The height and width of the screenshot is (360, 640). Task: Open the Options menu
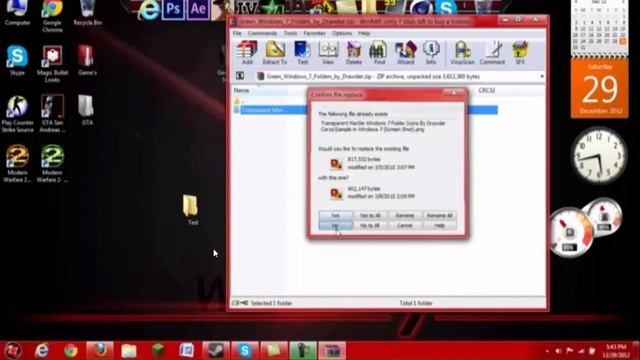pos(342,33)
